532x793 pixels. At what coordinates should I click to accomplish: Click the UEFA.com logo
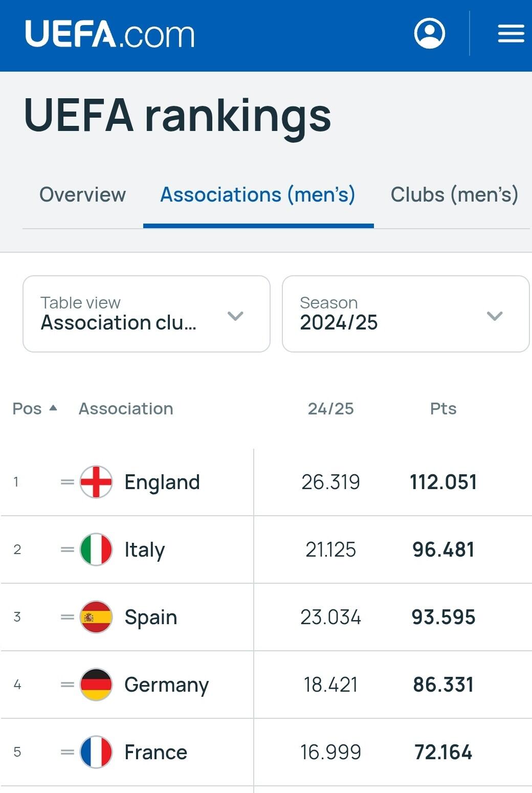coord(110,34)
